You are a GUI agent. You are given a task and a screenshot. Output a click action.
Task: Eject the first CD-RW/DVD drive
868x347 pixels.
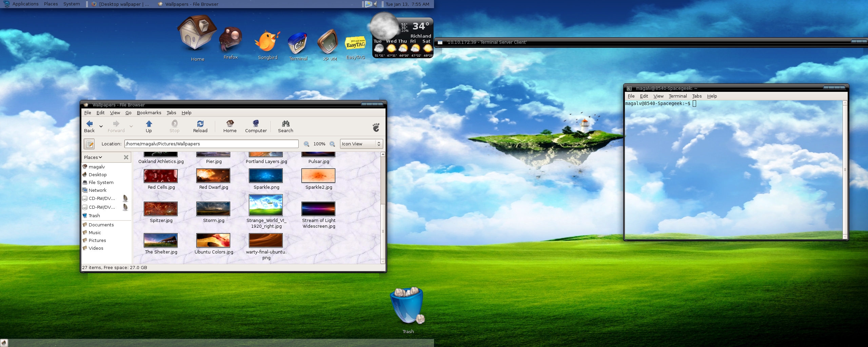(x=125, y=199)
